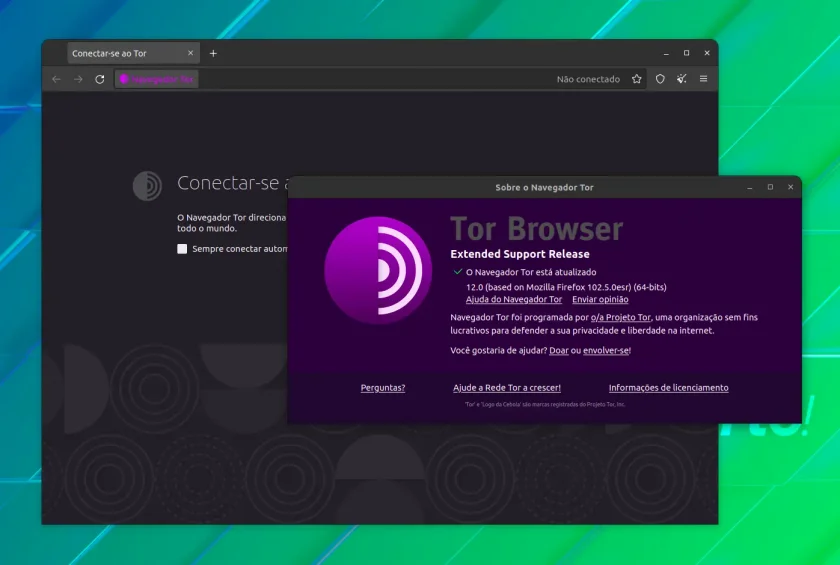This screenshot has height=565, width=840.
Task: Click the Tor onion identity icon in the URL bar
Action: point(124,79)
